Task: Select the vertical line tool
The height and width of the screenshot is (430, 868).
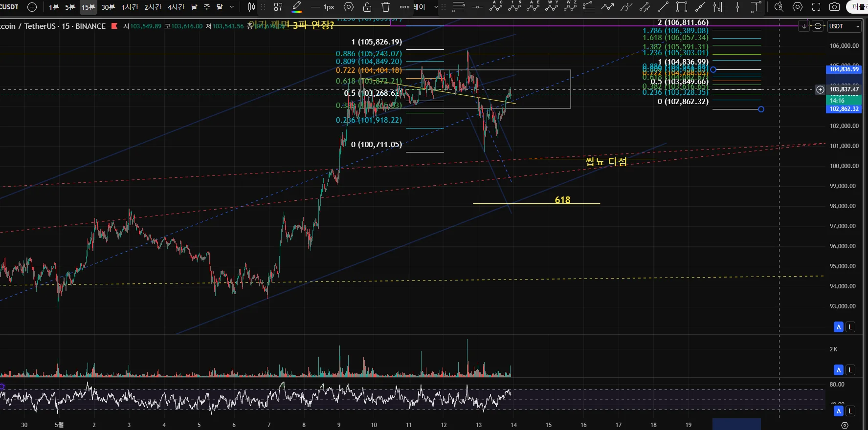Action: (x=738, y=7)
